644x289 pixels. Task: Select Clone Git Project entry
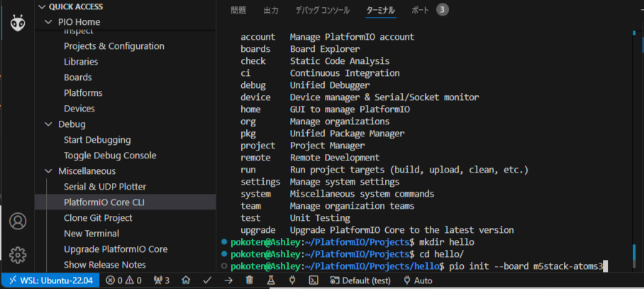pyautogui.click(x=98, y=218)
